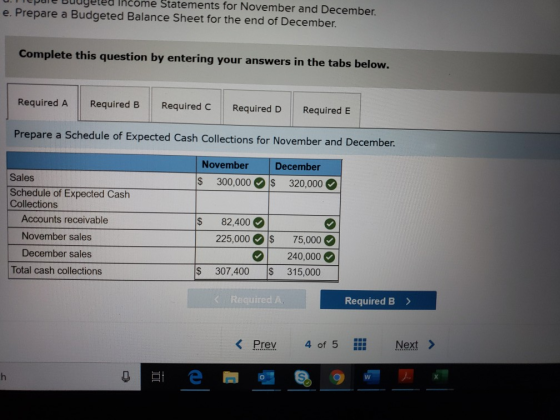Click the blue Required B next button

(x=378, y=301)
